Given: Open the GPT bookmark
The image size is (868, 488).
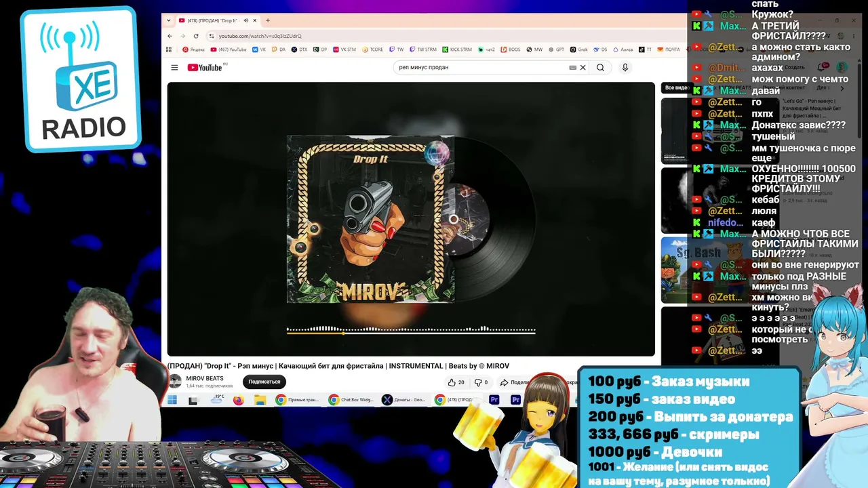Looking at the screenshot, I should tap(556, 49).
